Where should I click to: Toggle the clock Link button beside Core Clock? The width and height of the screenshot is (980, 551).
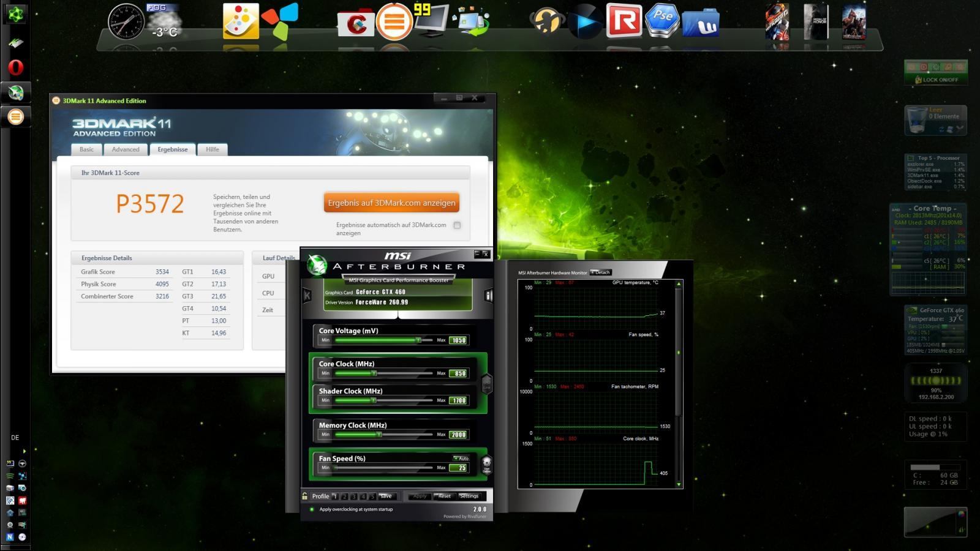click(487, 384)
